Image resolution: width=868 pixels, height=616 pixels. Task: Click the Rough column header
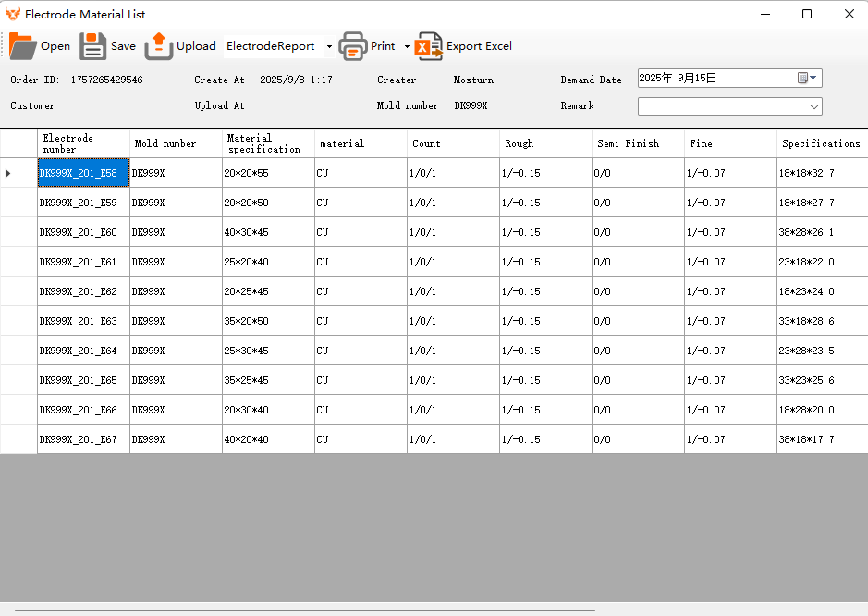pos(545,143)
